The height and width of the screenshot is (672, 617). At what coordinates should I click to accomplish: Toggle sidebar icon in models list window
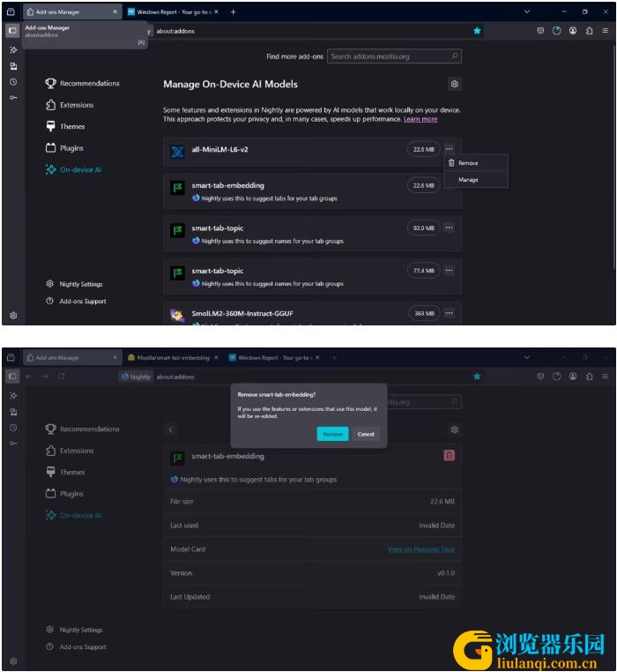tap(12, 31)
